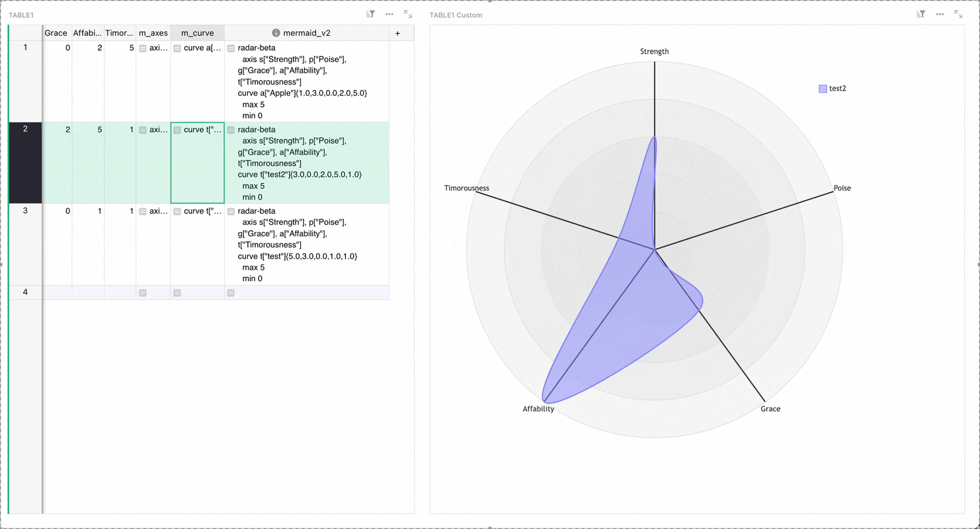Open the more-options menu on TABLE1
Screen dimensions: 980x529
(389, 14)
